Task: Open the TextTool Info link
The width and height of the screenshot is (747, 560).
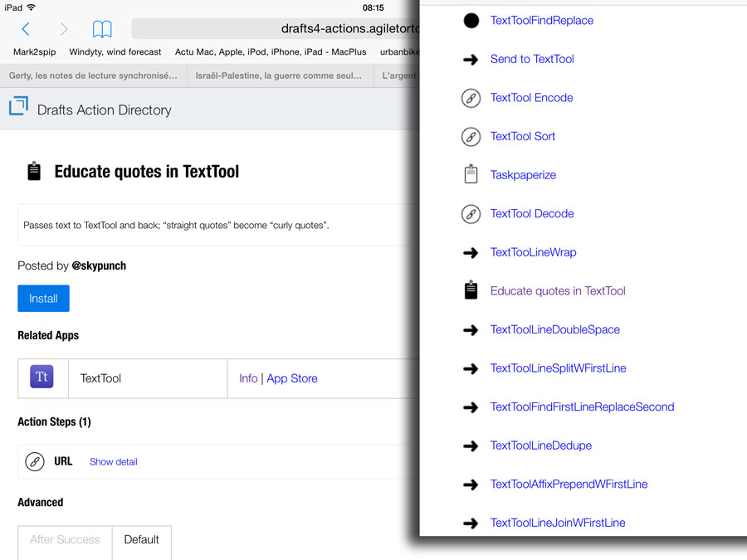Action: tap(248, 378)
